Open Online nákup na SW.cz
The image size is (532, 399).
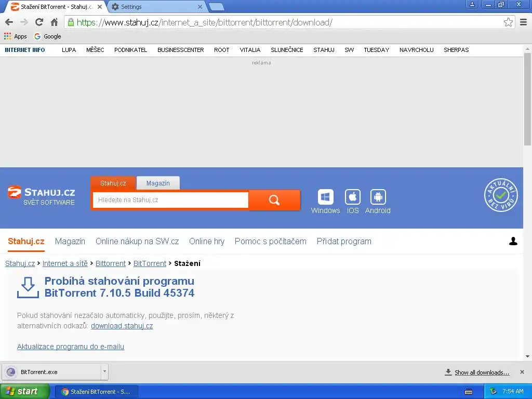pos(137,241)
